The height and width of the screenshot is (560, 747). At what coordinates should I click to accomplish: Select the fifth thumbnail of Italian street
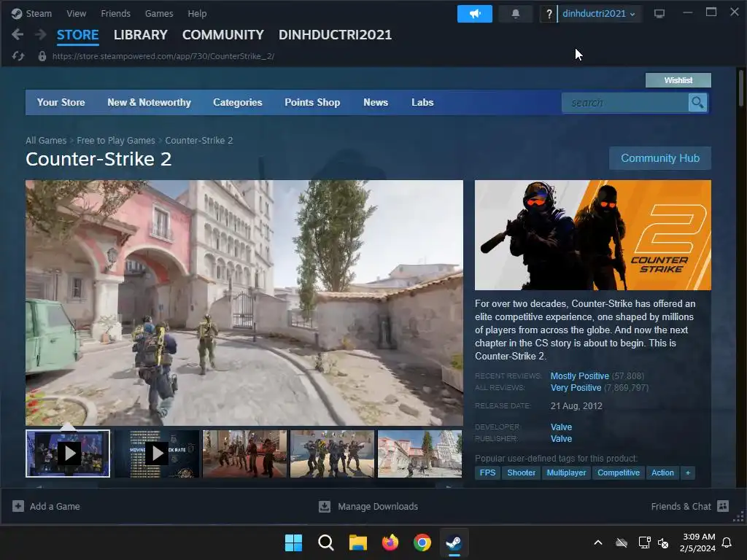pos(419,454)
